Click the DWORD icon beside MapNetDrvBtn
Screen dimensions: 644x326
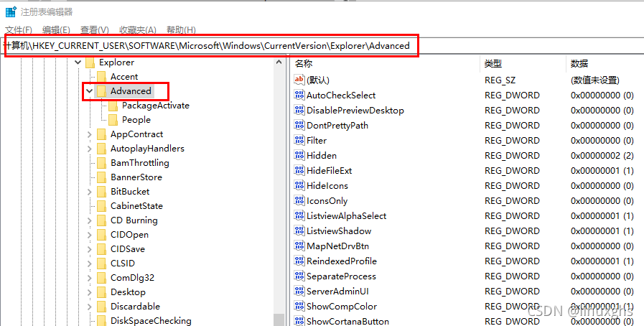[299, 246]
